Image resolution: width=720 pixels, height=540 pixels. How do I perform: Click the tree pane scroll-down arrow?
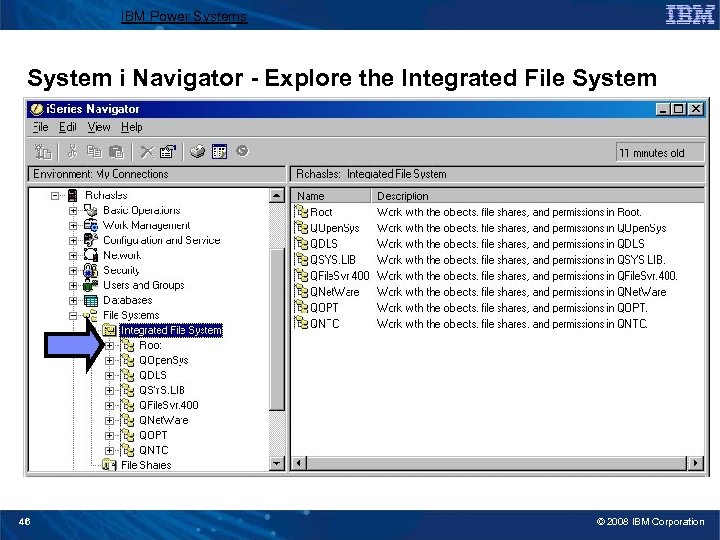click(x=277, y=463)
